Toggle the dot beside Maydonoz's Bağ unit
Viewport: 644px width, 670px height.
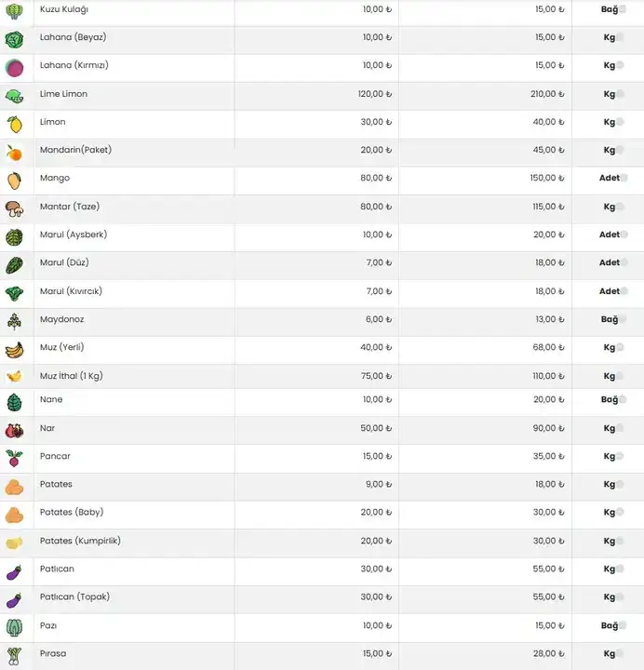point(623,319)
